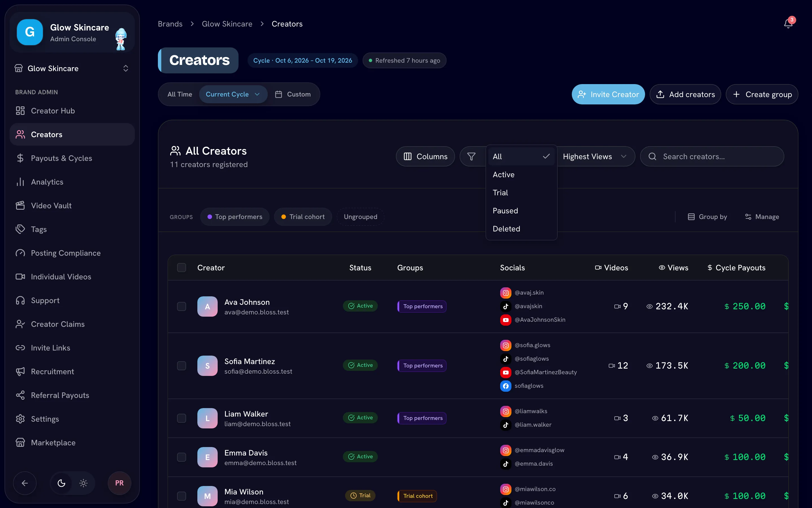
Task: Open the notifications bell
Action: click(788, 24)
